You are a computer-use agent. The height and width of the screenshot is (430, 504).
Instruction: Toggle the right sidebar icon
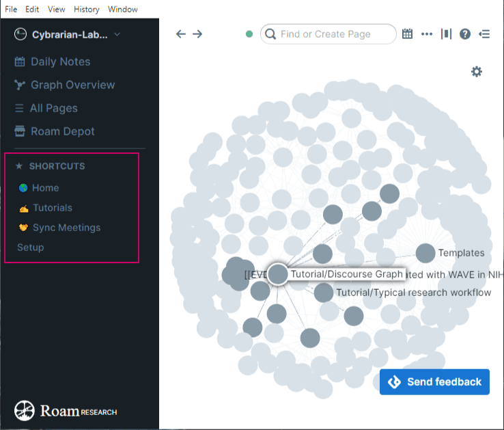(484, 33)
